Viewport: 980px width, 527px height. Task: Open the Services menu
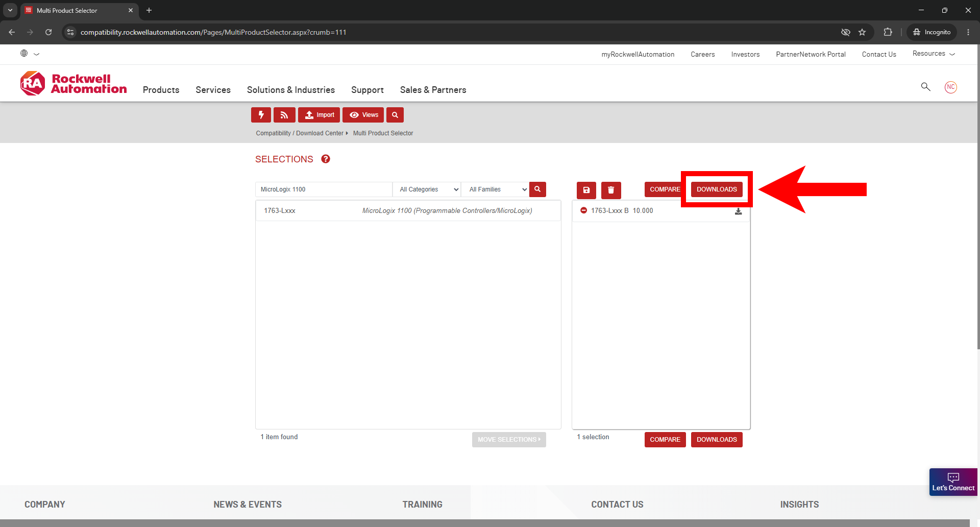tap(213, 90)
